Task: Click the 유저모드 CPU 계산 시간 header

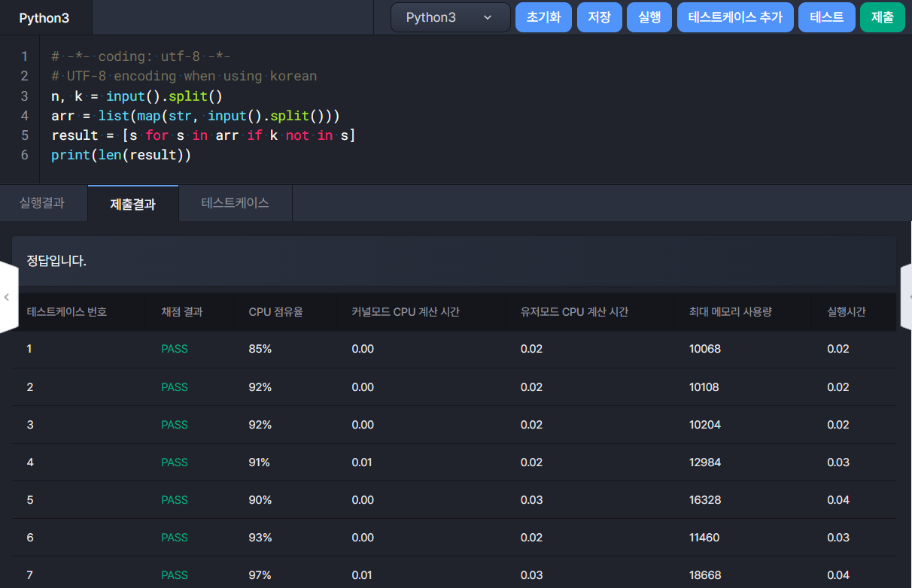Action: (575, 312)
